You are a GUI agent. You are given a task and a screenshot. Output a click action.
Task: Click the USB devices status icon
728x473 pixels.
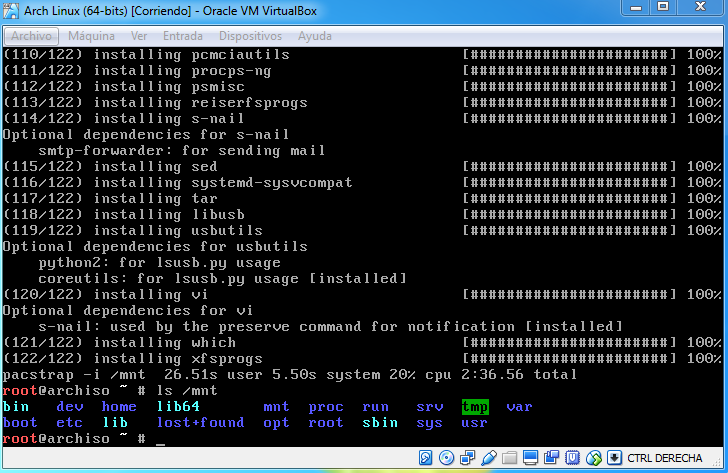coord(486,459)
